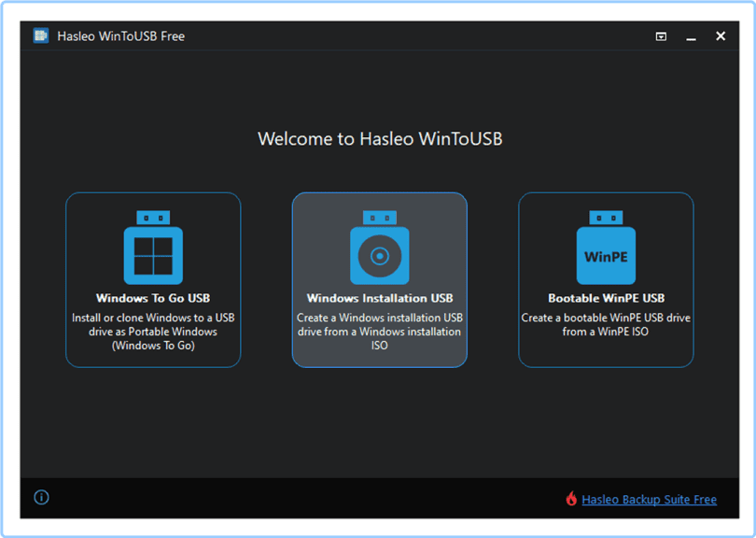Click the Windows To Go USB drive icon

tap(153, 248)
